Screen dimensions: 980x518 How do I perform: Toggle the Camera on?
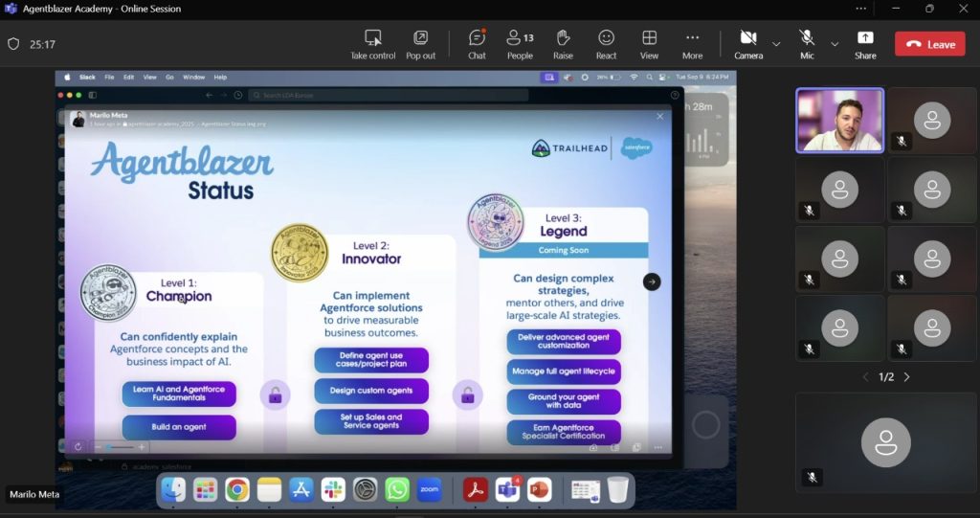pos(748,43)
